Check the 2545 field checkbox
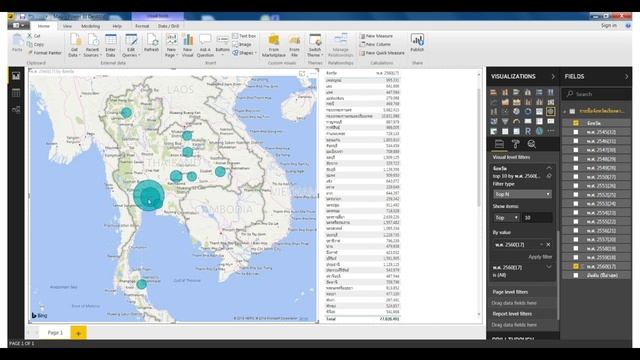 coord(576,132)
